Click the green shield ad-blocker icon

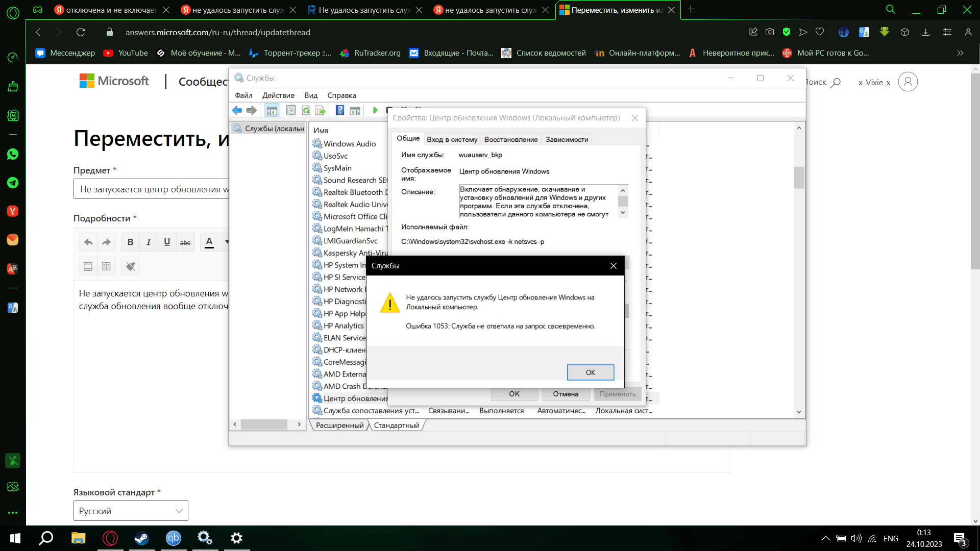pyautogui.click(x=787, y=32)
